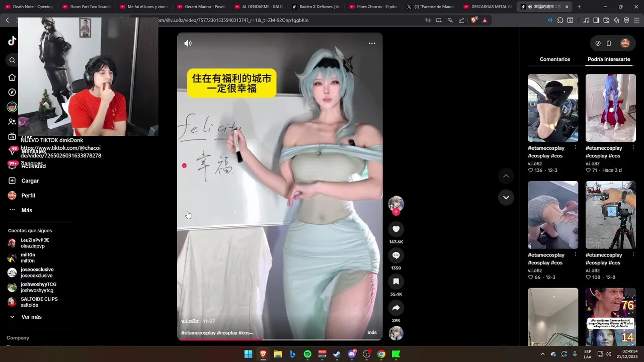Open Friends icon in TikTok sidebar

click(12, 122)
